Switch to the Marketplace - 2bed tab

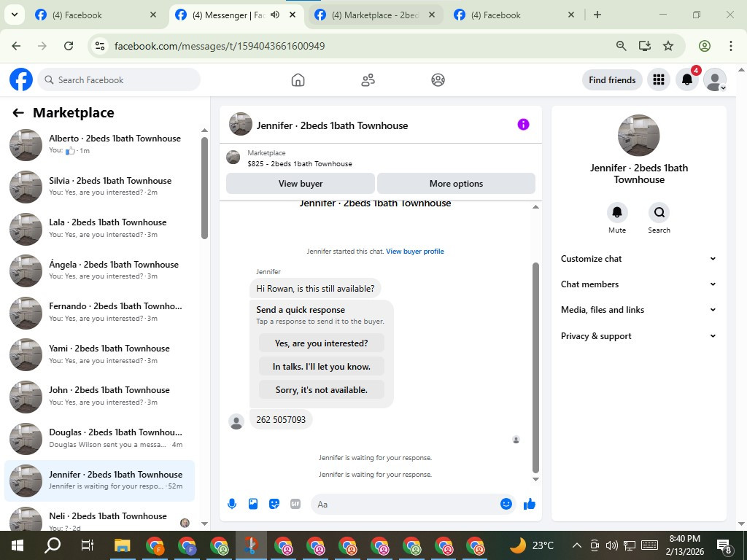(x=376, y=15)
